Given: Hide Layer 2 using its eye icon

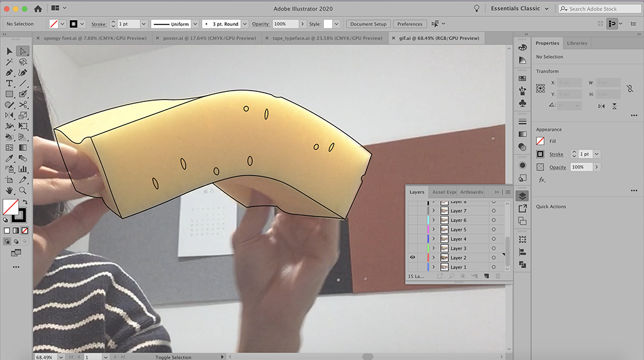Looking at the screenshot, I should point(413,257).
